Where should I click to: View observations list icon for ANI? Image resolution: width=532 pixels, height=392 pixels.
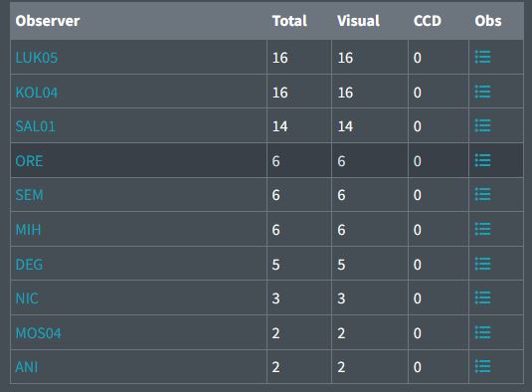pyautogui.click(x=482, y=366)
